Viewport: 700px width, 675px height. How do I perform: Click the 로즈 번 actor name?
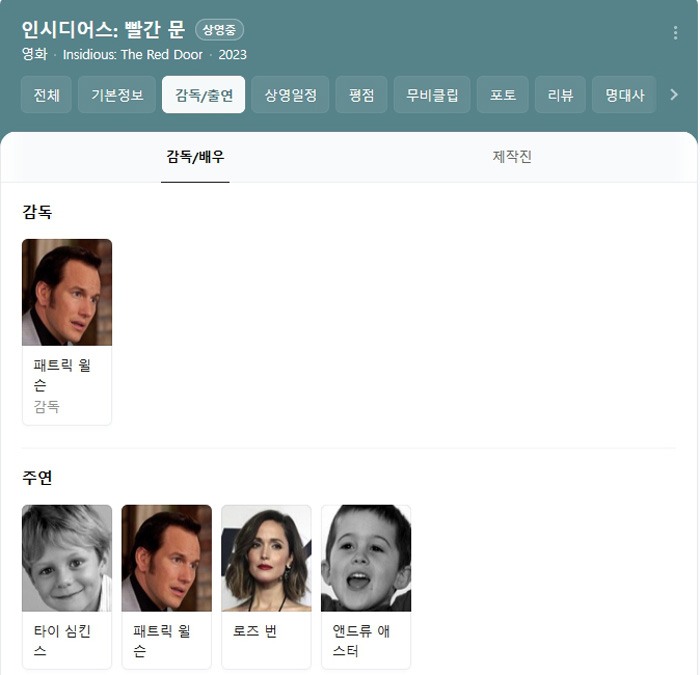tap(255, 631)
